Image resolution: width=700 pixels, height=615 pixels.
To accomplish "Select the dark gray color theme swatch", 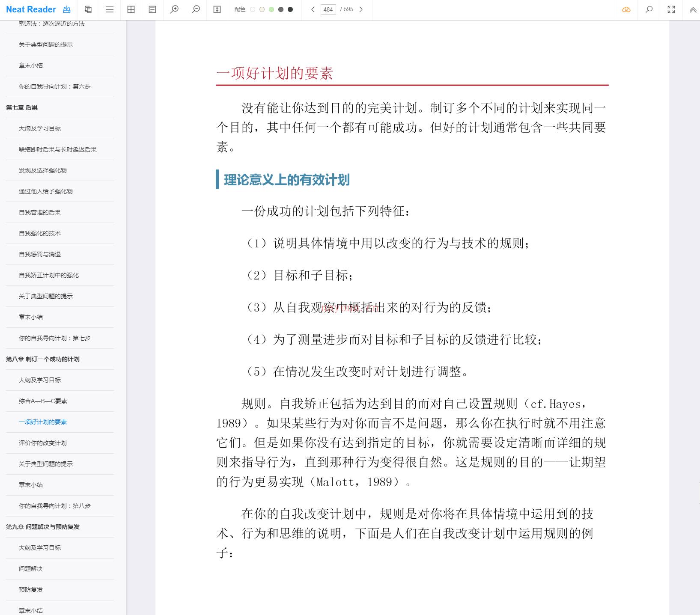I will [x=281, y=9].
